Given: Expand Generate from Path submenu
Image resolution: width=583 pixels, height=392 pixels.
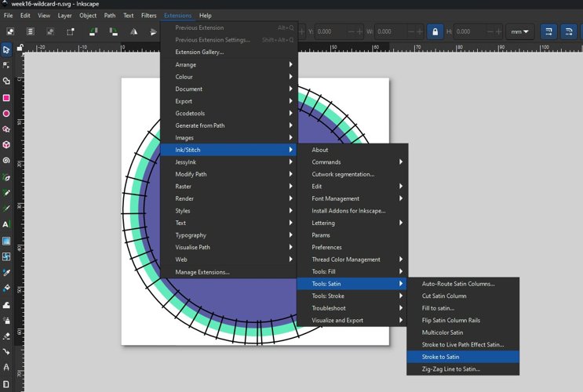Looking at the screenshot, I should point(228,125).
